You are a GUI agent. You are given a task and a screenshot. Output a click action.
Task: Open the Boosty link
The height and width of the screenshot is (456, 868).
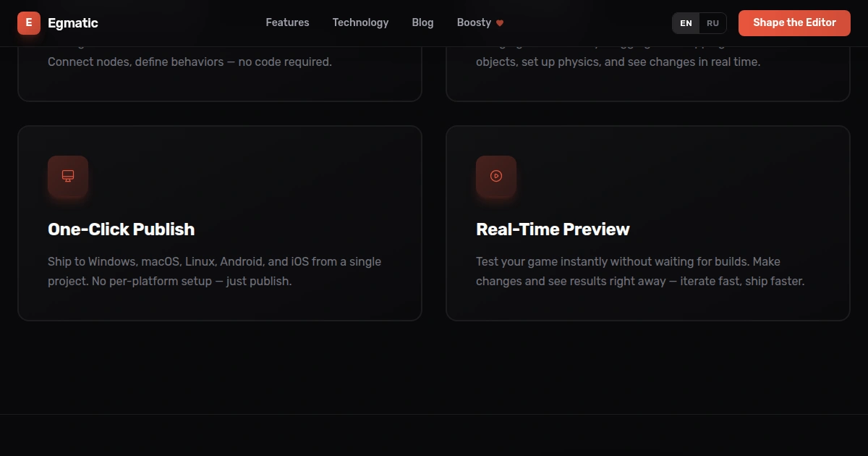point(480,22)
